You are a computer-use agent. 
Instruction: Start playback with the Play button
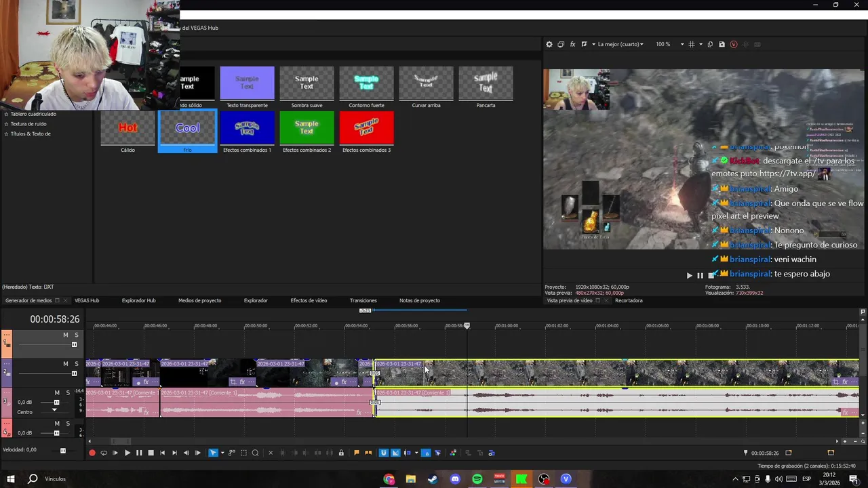tap(127, 453)
